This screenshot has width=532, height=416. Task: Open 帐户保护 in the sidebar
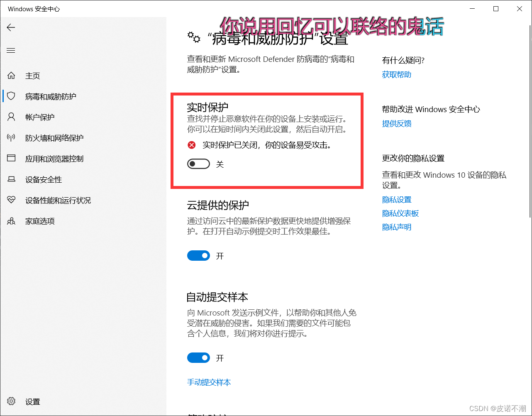(x=40, y=117)
